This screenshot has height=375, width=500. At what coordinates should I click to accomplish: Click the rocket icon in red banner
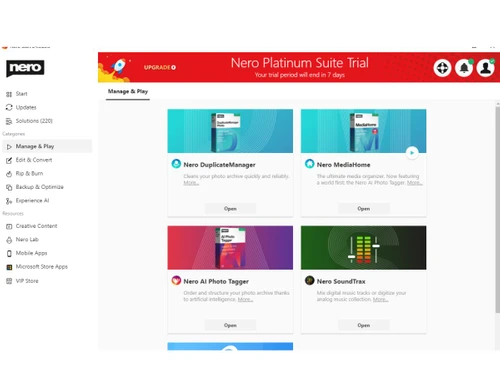119,66
